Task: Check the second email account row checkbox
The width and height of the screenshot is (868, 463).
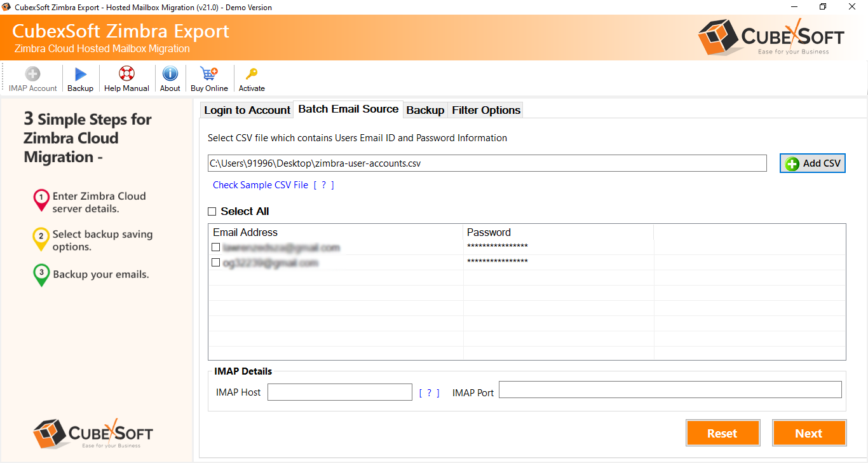Action: pyautogui.click(x=216, y=263)
